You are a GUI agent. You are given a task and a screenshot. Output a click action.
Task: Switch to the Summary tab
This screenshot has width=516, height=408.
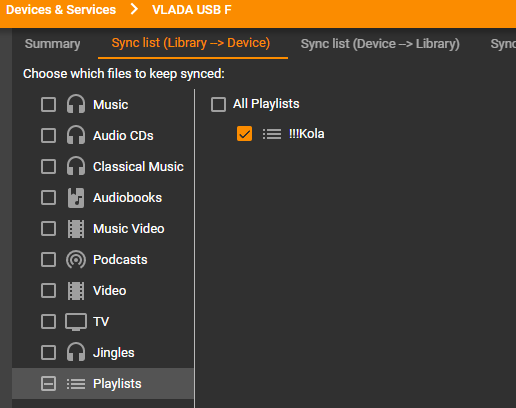pos(52,44)
